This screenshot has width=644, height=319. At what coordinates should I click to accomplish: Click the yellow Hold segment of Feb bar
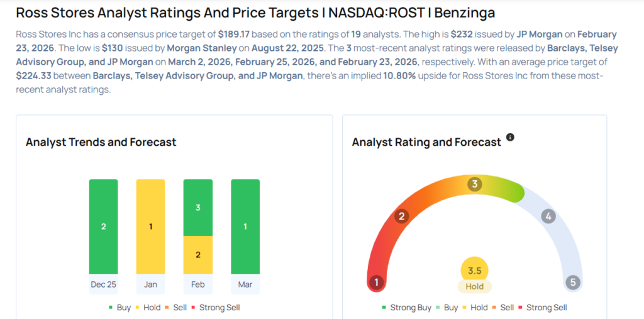point(198,254)
